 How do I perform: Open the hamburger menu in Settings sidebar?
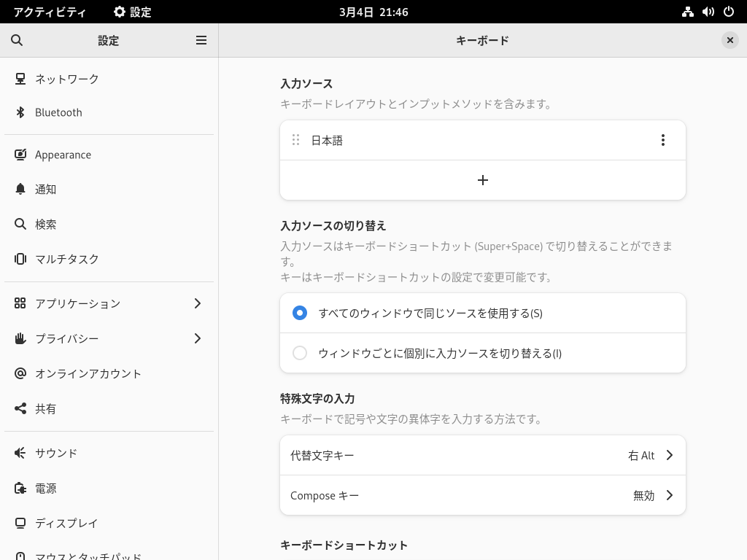pyautogui.click(x=201, y=41)
